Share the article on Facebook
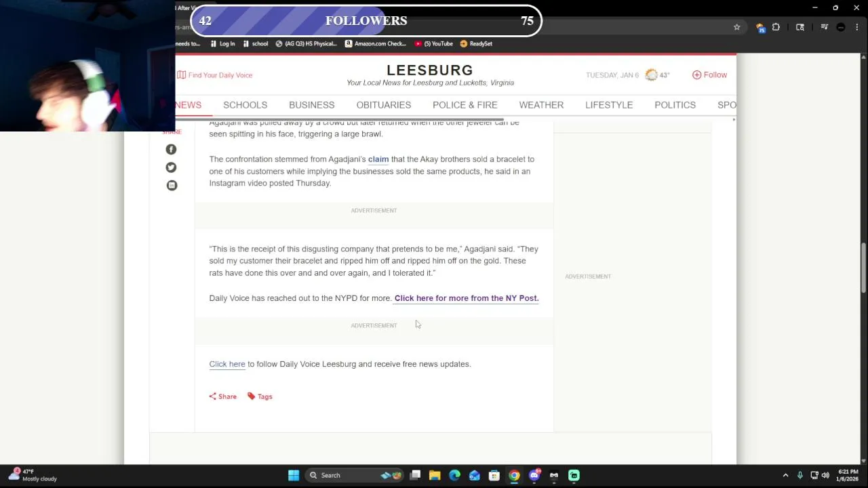Image resolution: width=868 pixels, height=488 pixels. coord(171,149)
